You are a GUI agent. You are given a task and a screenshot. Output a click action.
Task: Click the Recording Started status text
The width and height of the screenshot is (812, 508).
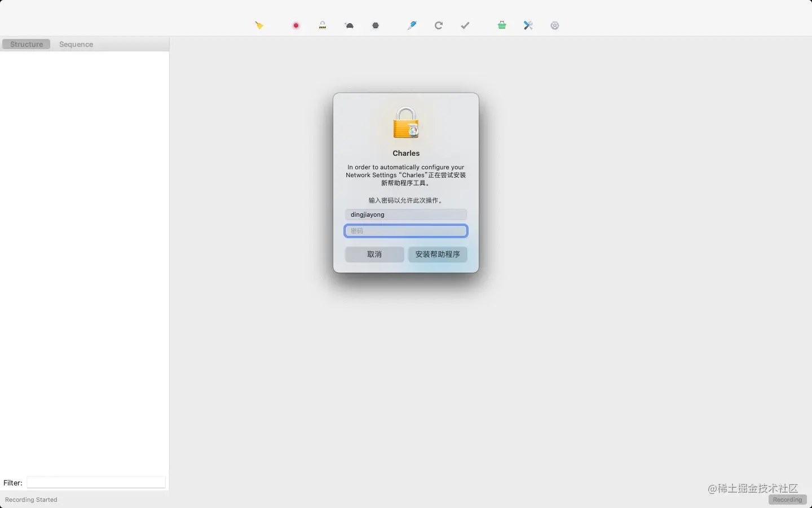pos(31,500)
